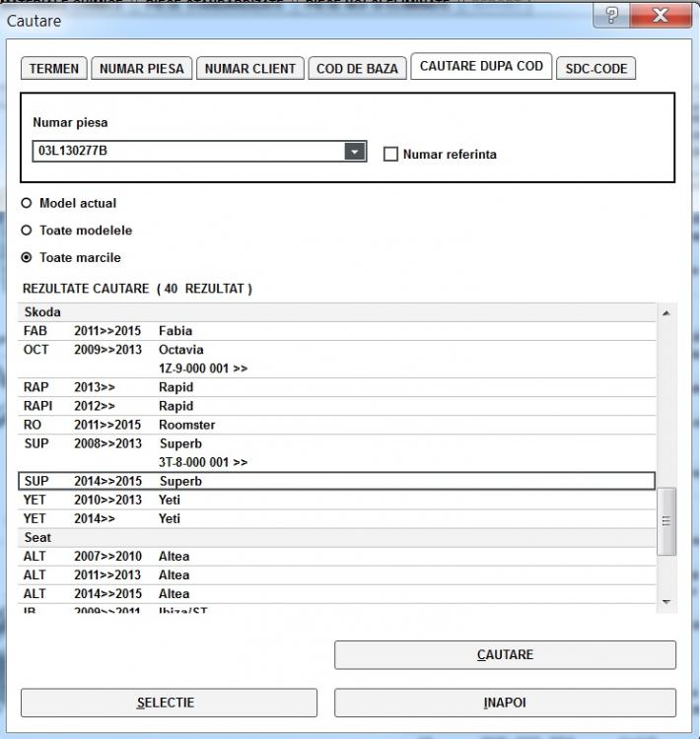
Task: Select the Toate marcile radio button
Action: tap(27, 258)
